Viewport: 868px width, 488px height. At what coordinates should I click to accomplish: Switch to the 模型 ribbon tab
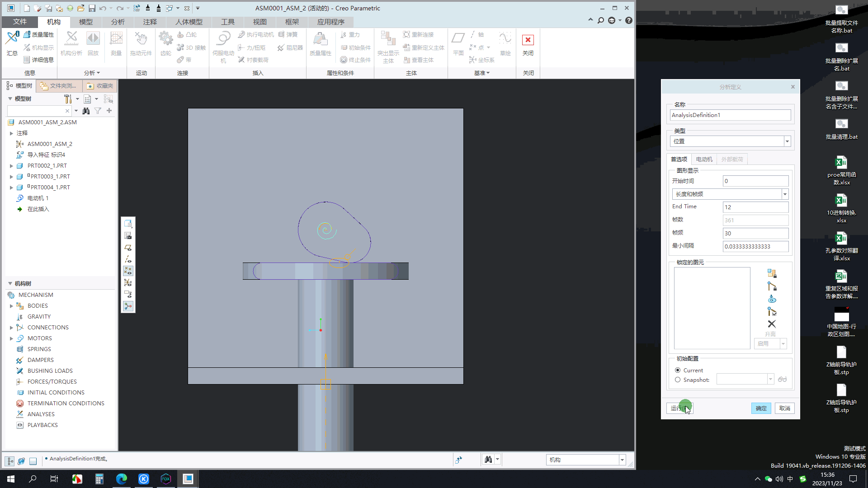tap(85, 22)
